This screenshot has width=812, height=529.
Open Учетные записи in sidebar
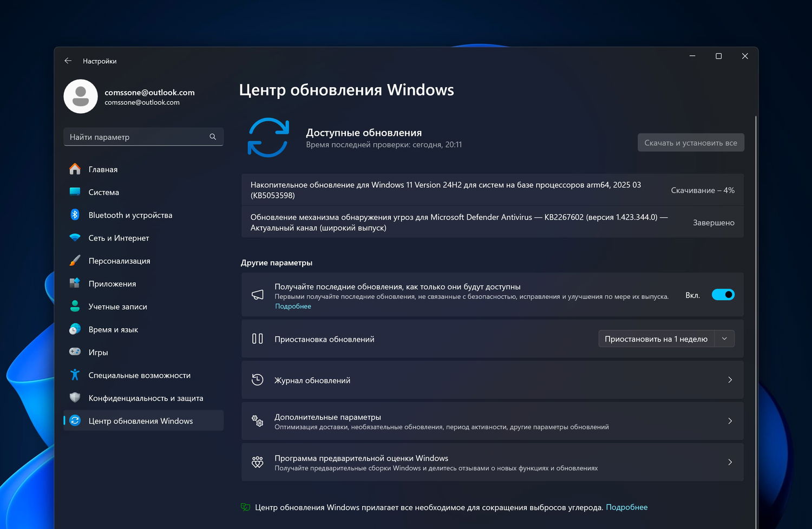pos(143,306)
